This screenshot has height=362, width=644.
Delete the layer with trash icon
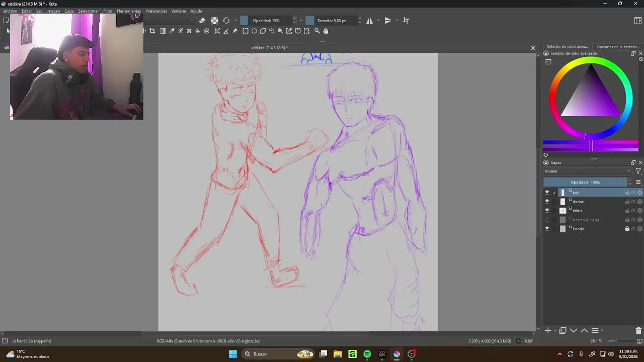click(638, 330)
